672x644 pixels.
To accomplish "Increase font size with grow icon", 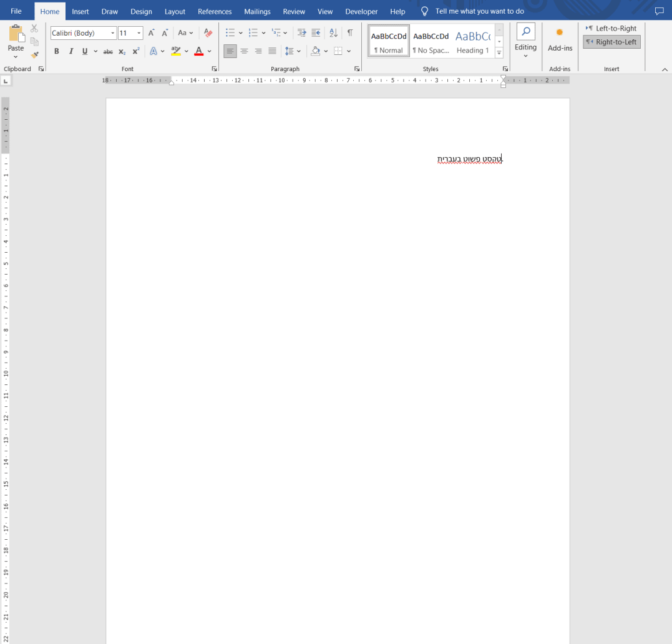I will tap(151, 33).
